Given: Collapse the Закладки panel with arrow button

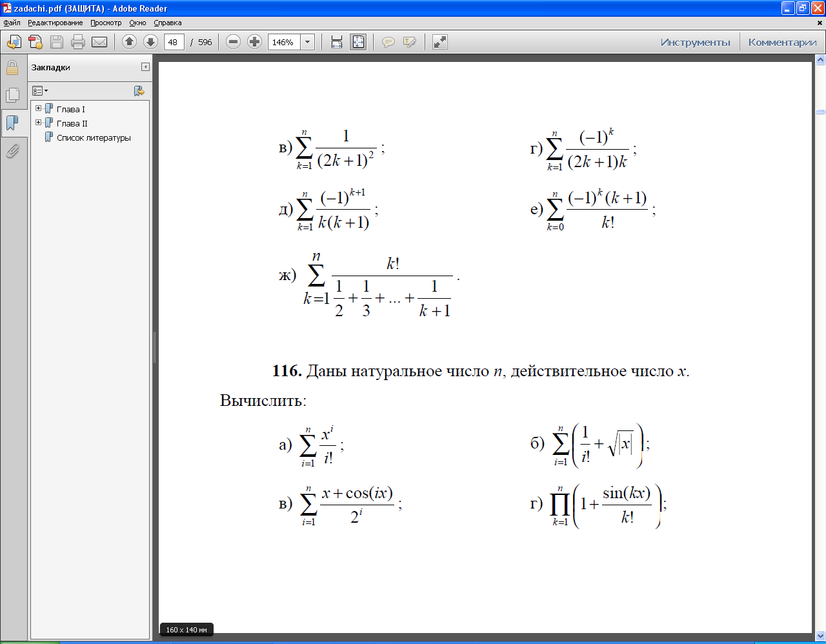Looking at the screenshot, I should pos(145,67).
